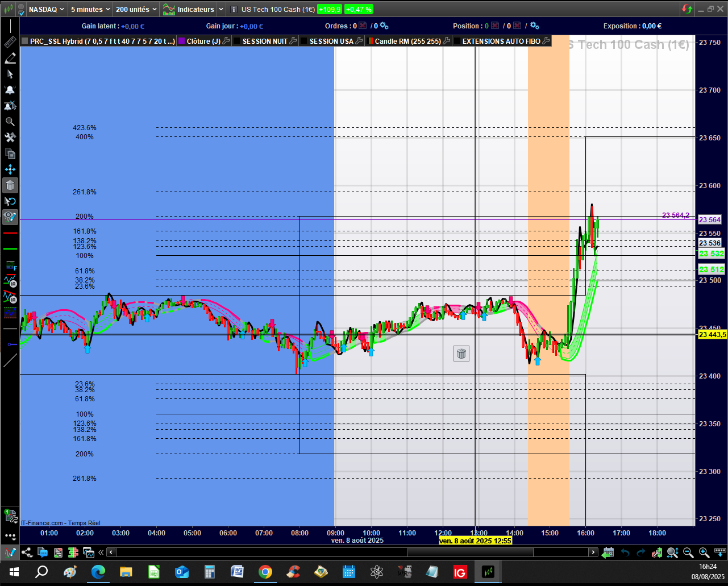Collapse toolbar with the double chevron
The height and width of the screenshot is (586, 728).
[101, 552]
